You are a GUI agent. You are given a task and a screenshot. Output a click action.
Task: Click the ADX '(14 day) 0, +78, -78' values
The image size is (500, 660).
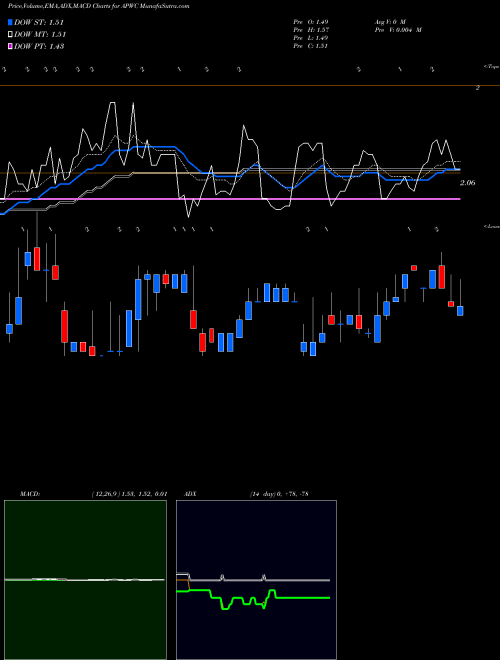point(279,494)
